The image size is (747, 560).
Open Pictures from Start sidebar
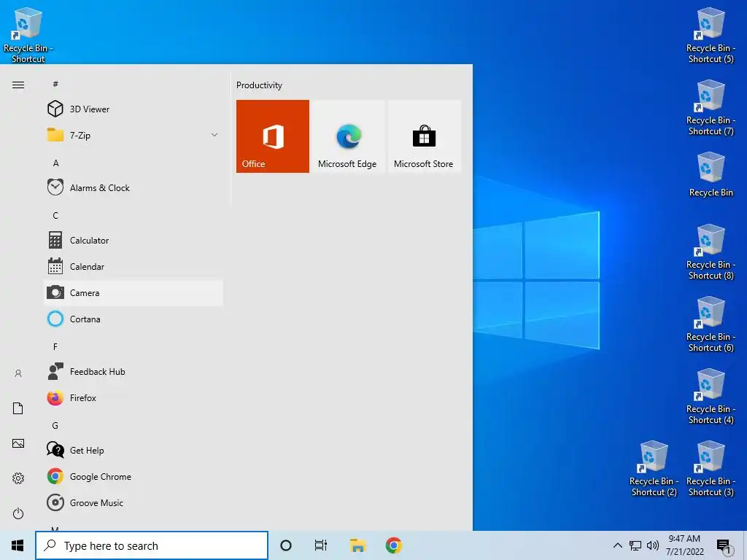(18, 443)
